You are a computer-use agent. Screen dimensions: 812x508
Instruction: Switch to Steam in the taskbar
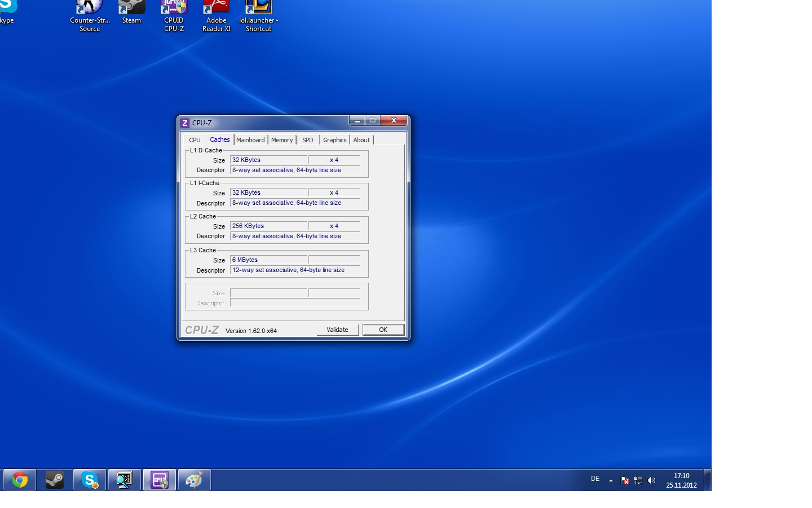point(55,480)
